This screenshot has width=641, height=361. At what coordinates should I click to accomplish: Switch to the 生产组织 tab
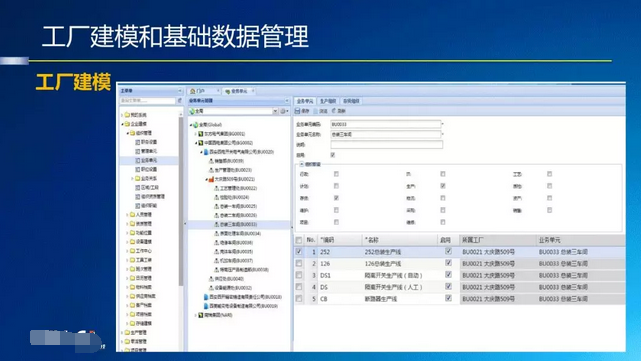328,101
